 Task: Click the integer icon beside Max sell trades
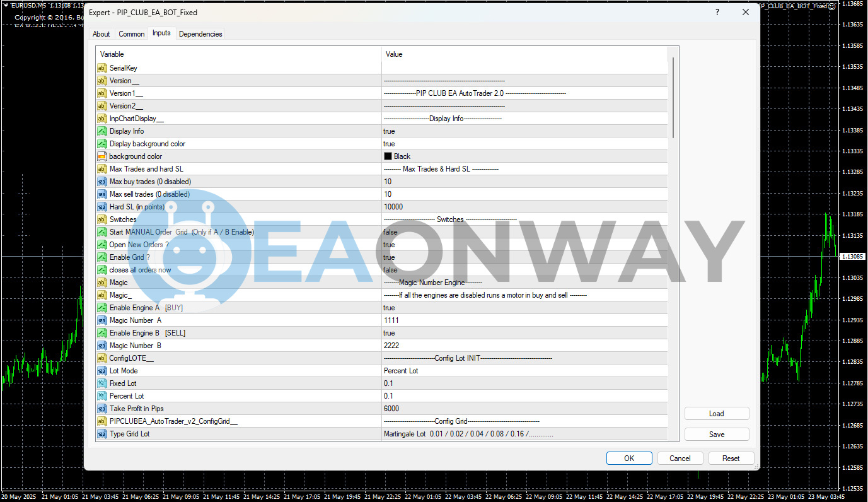click(101, 194)
